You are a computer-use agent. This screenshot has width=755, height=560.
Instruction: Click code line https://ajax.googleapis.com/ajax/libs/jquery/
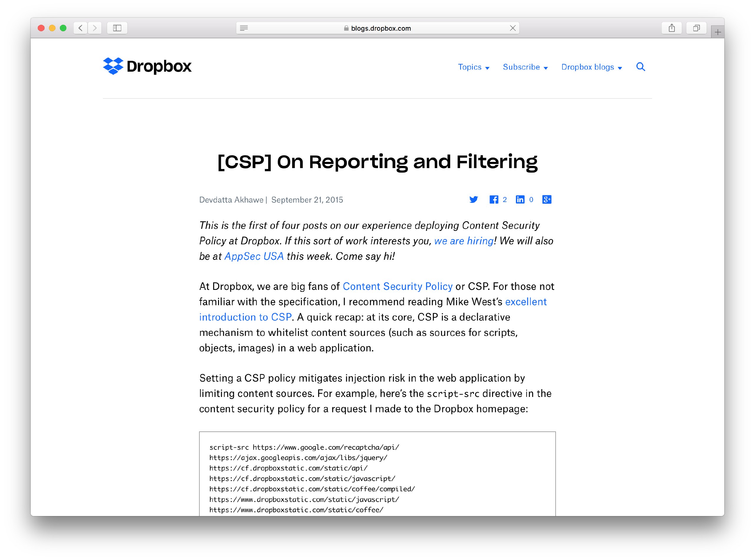pos(298,458)
